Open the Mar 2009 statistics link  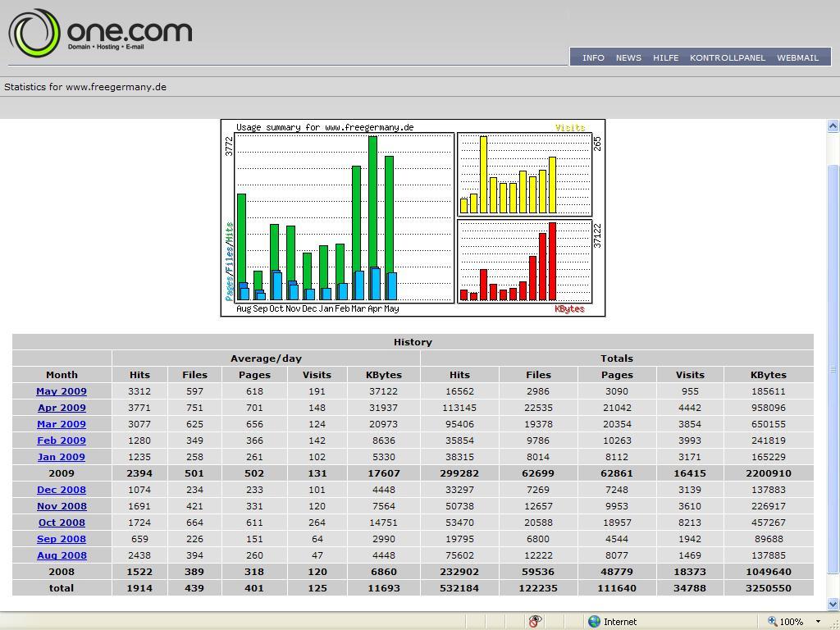pyautogui.click(x=62, y=424)
